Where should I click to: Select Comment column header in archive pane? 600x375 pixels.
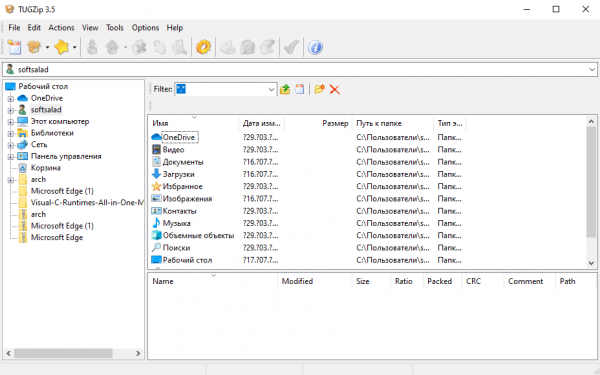[x=529, y=281]
